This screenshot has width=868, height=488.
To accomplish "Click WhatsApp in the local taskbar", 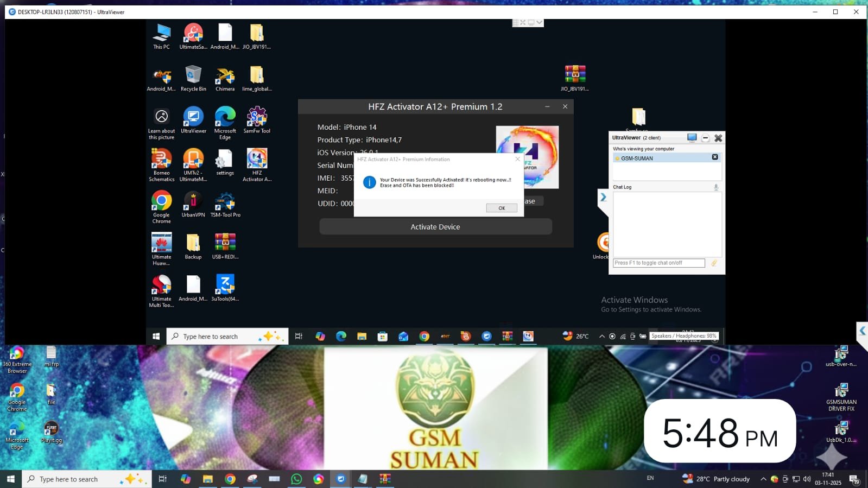I will point(296,479).
